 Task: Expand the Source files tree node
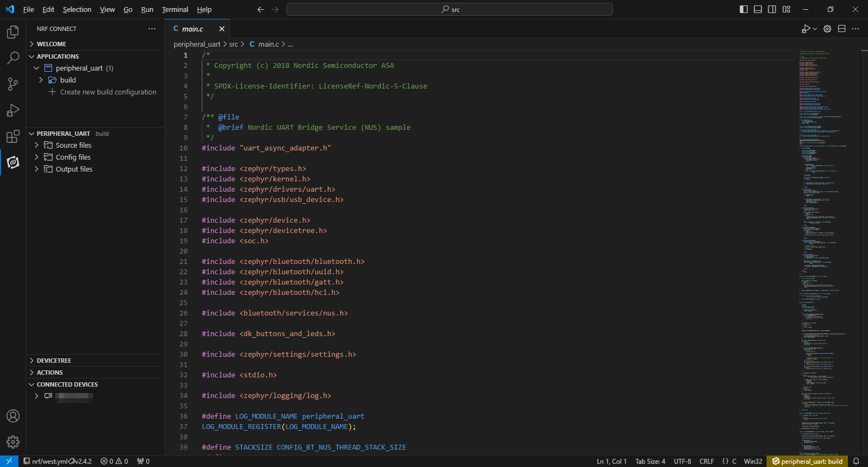tap(73, 145)
